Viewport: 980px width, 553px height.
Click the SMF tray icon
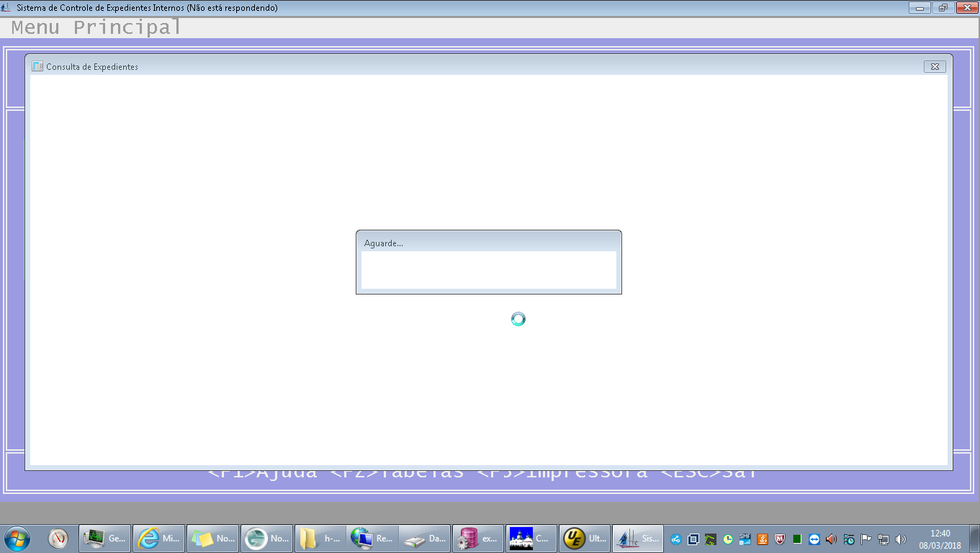tap(745, 539)
